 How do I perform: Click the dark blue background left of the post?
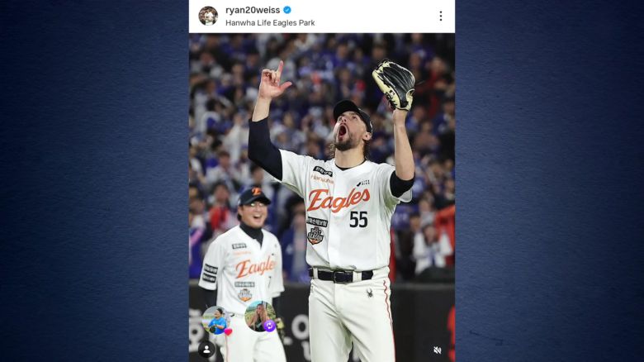pyautogui.click(x=94, y=181)
